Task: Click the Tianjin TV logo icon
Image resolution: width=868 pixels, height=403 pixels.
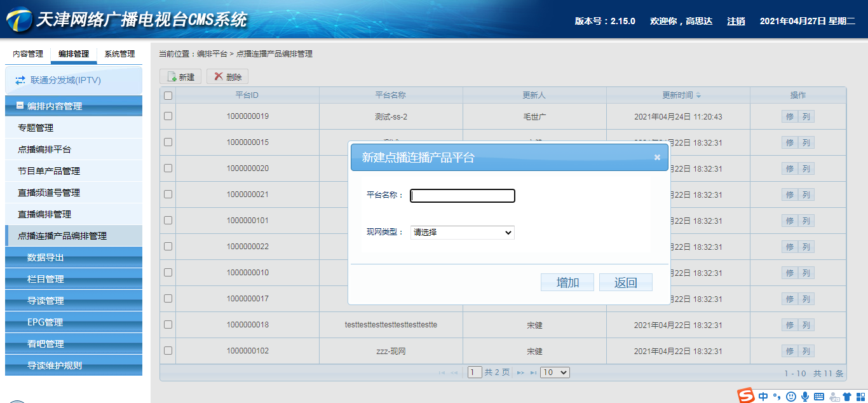Action: tap(18, 20)
